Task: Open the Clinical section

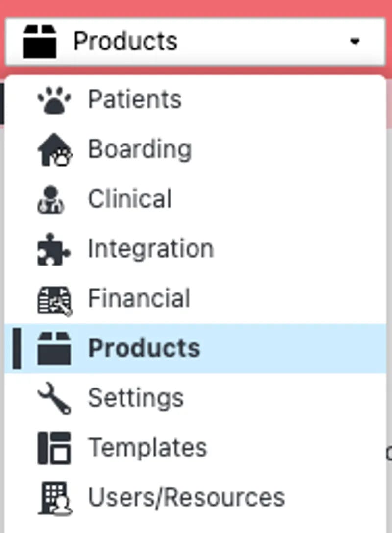Action: coord(130,199)
